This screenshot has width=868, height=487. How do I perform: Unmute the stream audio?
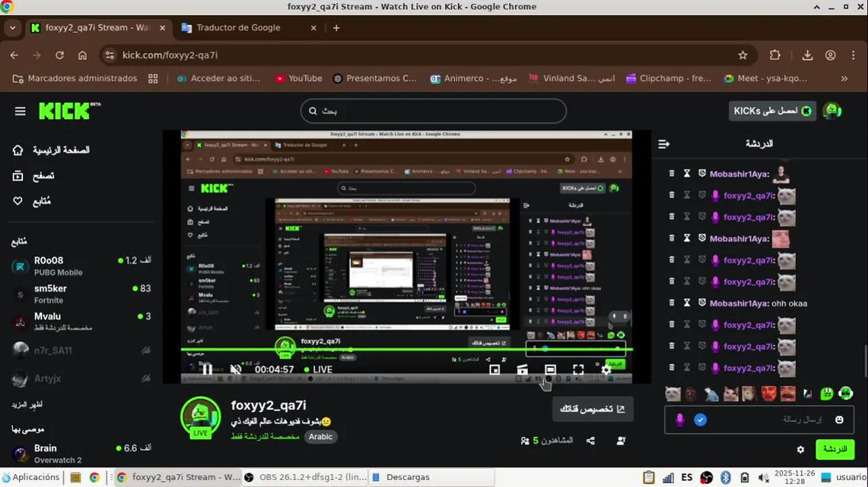236,369
